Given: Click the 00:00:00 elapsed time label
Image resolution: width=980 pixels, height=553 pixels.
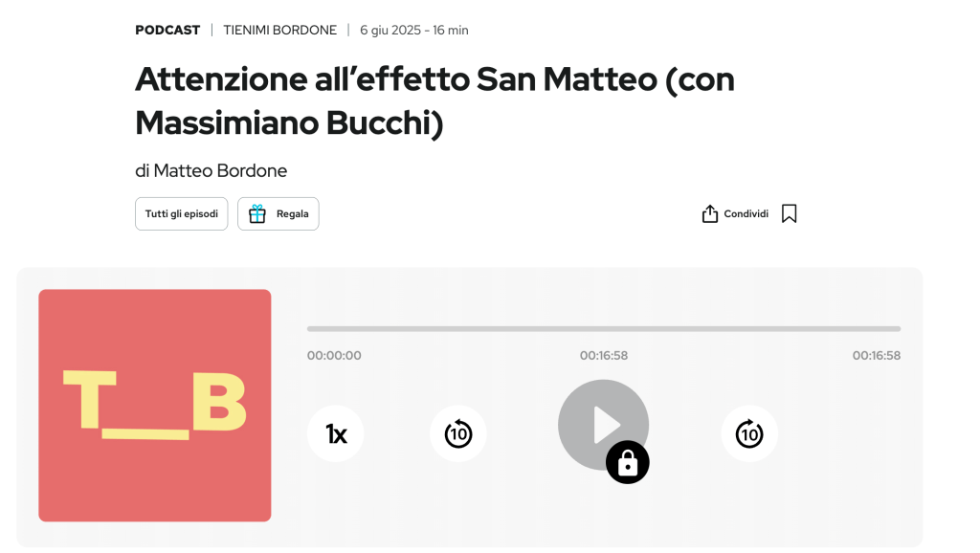Looking at the screenshot, I should (x=334, y=356).
